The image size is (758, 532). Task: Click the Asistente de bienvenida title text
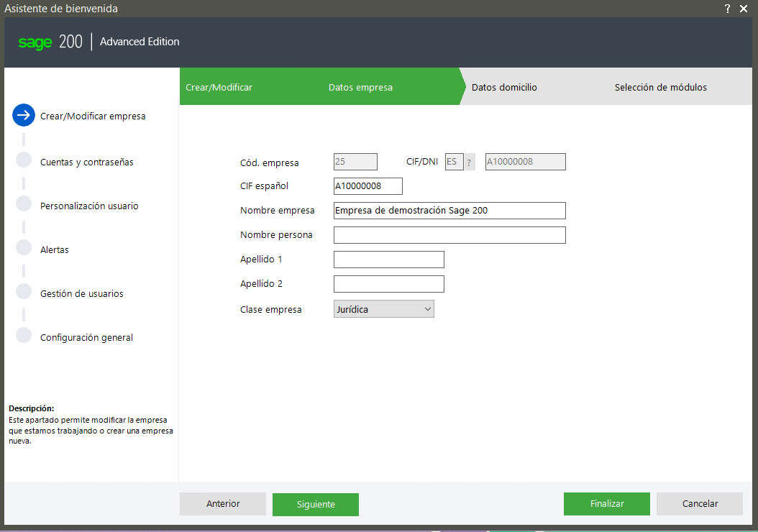tap(61, 9)
